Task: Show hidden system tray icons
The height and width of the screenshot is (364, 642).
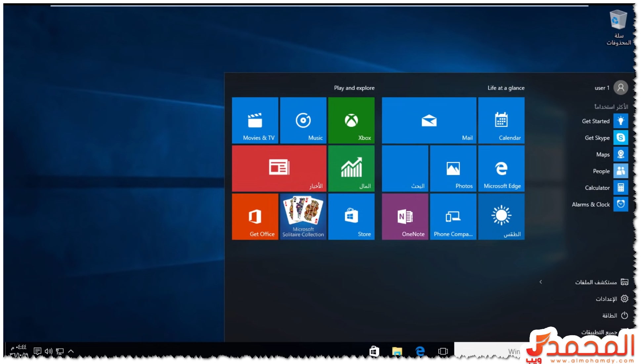Action: tap(71, 351)
